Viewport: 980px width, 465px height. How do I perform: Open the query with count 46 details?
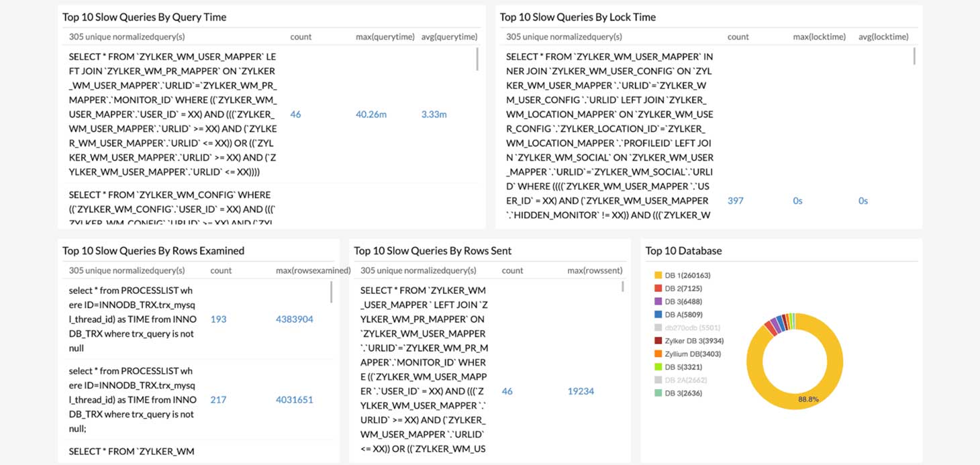[x=295, y=114]
